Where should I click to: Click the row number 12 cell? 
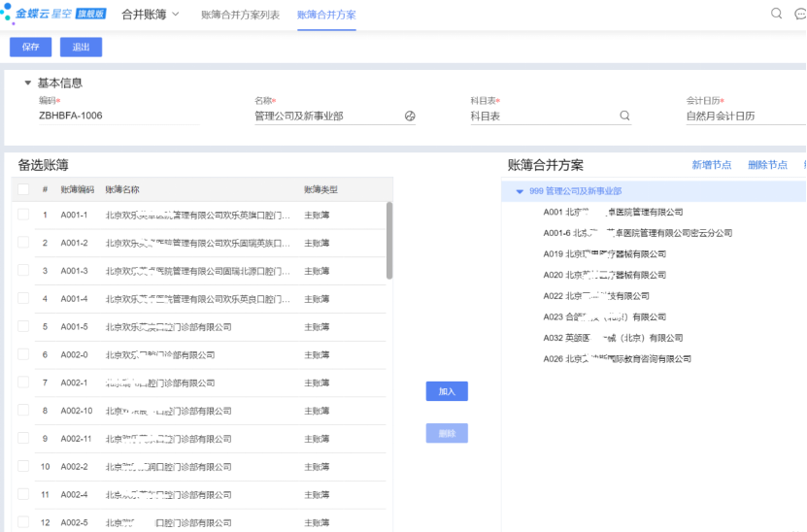46,522
